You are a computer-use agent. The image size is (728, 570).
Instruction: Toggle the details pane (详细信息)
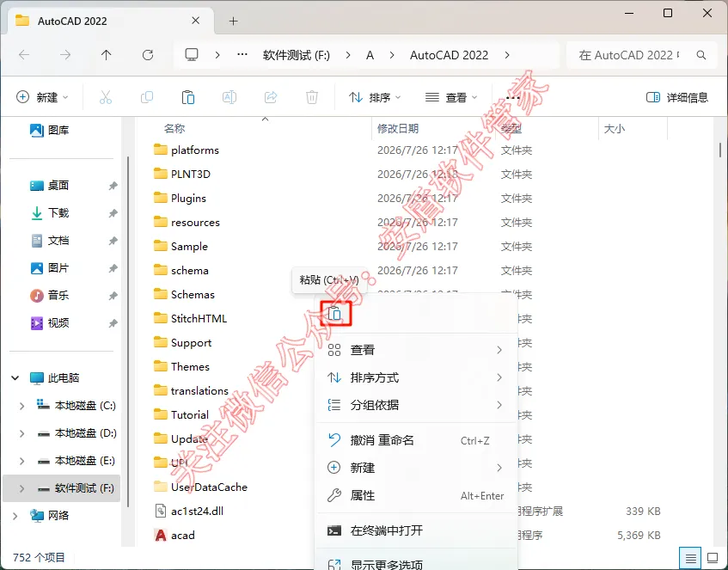coord(677,97)
